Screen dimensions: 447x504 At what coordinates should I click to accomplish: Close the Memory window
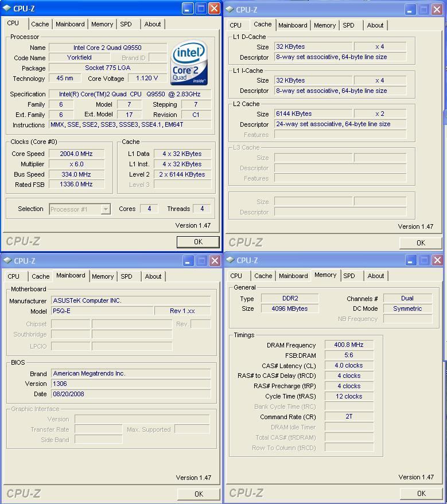coord(437,260)
